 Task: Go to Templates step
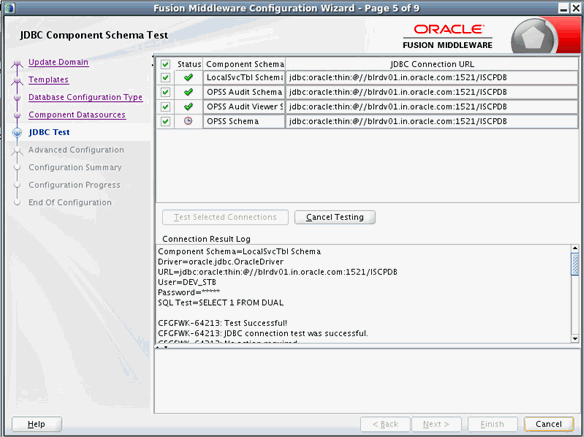point(48,80)
